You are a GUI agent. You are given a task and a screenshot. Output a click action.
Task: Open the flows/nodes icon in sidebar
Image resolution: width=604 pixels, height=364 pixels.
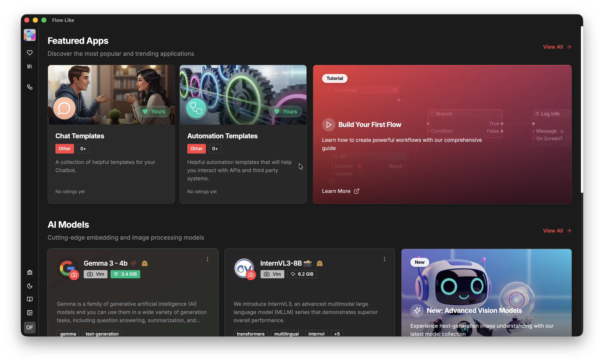point(29,87)
